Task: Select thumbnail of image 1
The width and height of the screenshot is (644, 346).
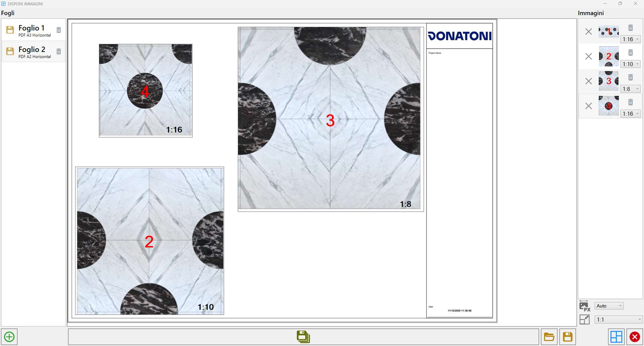Action: 609,32
